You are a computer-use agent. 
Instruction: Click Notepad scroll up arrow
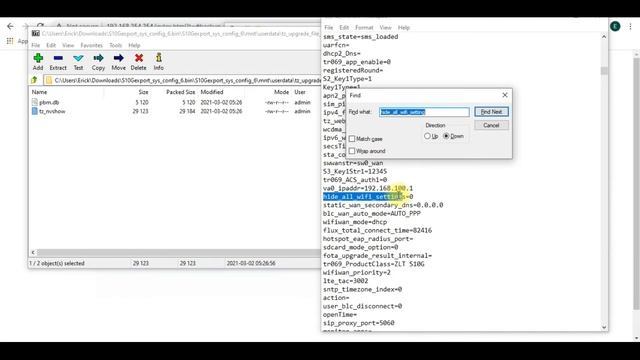click(x=604, y=37)
